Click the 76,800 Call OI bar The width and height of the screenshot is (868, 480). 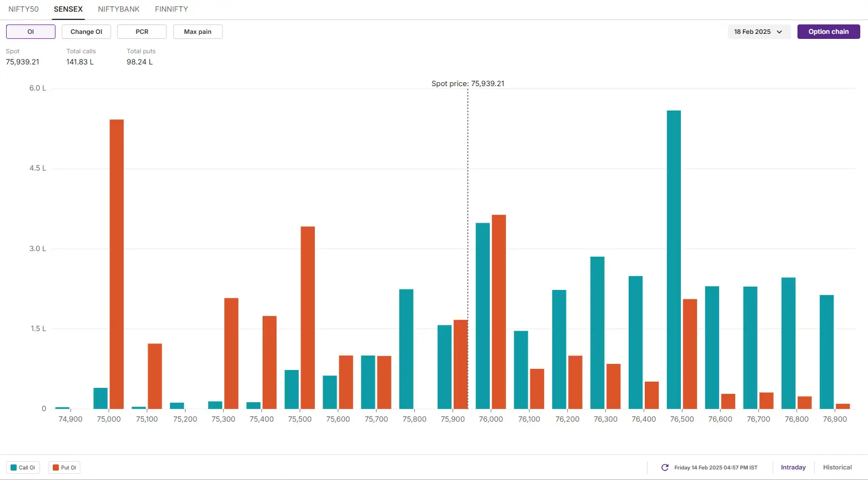pyautogui.click(x=789, y=343)
